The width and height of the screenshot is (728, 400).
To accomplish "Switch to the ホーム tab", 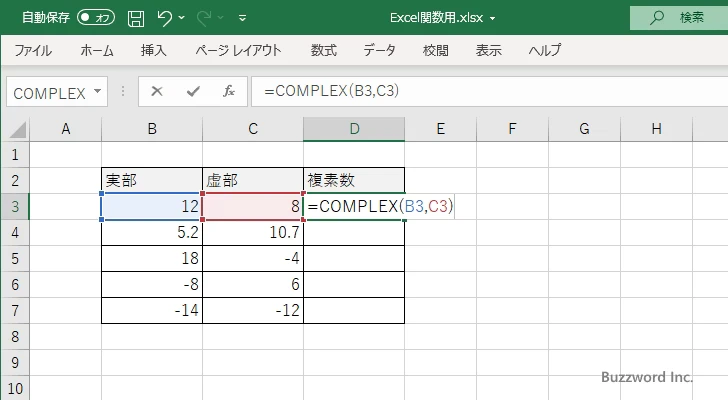I will 97,50.
